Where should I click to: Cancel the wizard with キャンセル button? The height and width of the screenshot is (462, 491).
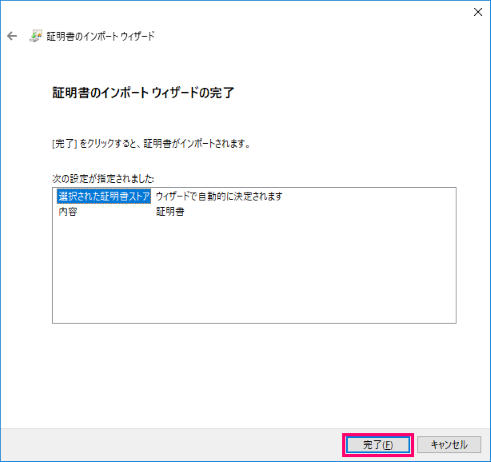click(x=449, y=445)
